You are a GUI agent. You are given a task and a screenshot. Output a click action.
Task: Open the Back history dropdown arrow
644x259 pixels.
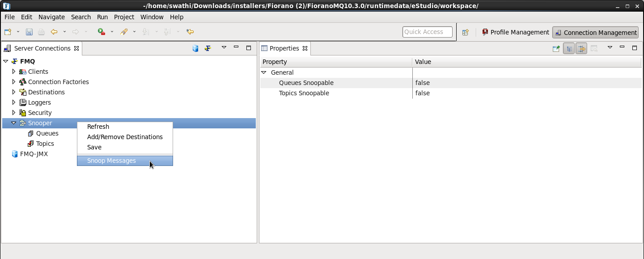[64, 32]
